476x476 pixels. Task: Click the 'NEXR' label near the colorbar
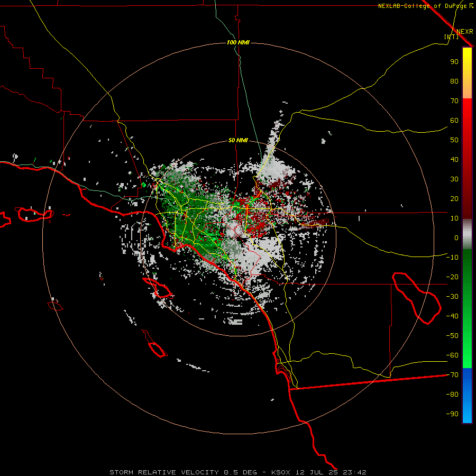tap(464, 32)
